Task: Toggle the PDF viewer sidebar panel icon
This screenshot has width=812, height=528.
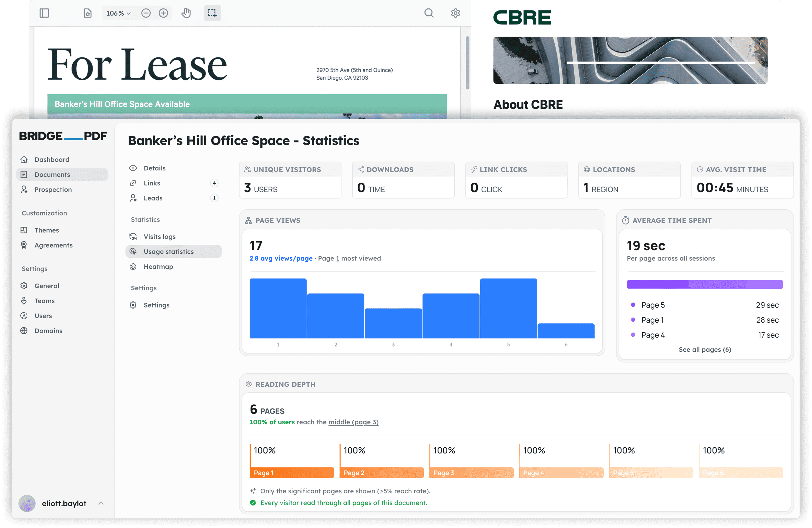Action: pyautogui.click(x=44, y=13)
